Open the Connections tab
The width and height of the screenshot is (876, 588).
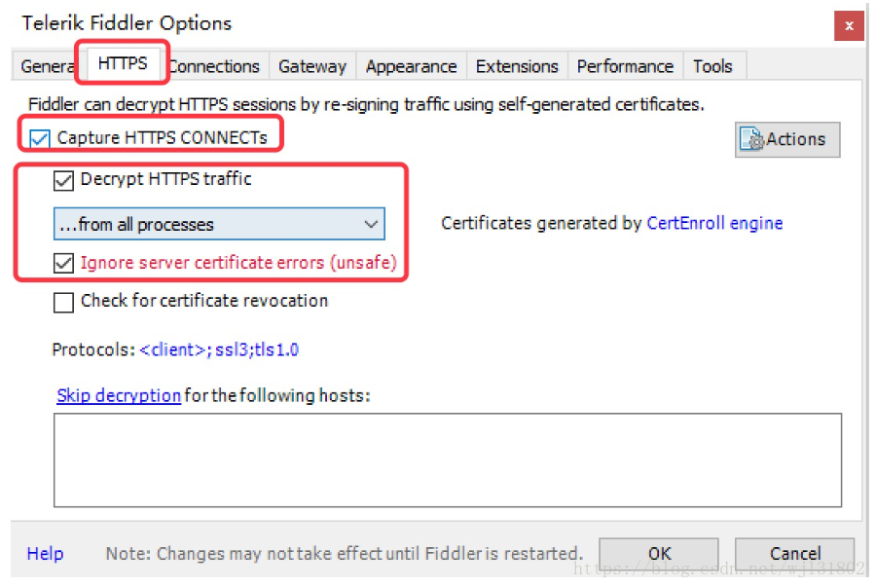(215, 66)
